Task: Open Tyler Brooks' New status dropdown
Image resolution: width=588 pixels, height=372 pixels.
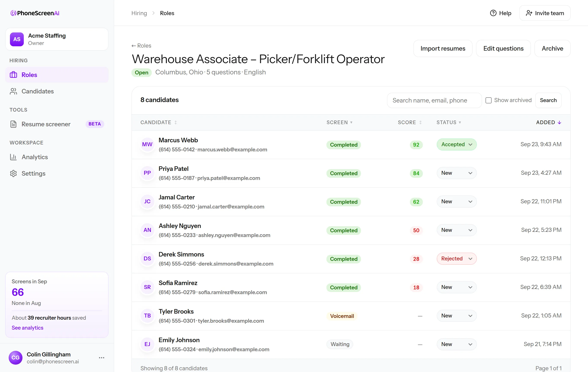Action: point(457,316)
